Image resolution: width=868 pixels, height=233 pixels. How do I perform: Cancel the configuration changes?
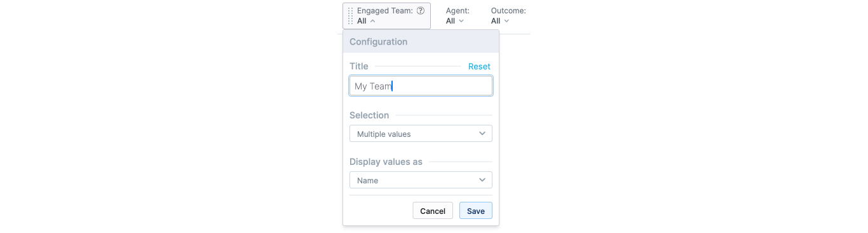click(433, 211)
